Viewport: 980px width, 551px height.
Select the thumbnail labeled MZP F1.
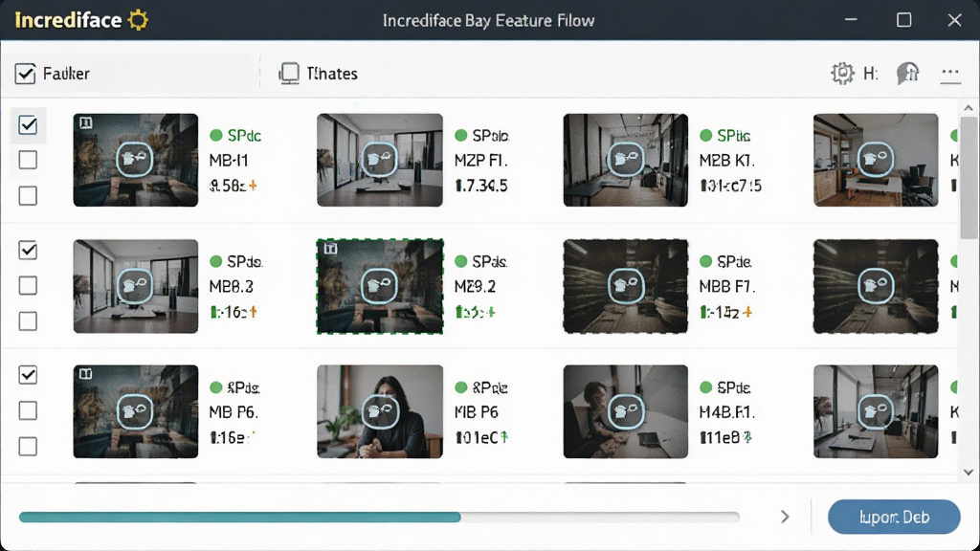click(379, 160)
